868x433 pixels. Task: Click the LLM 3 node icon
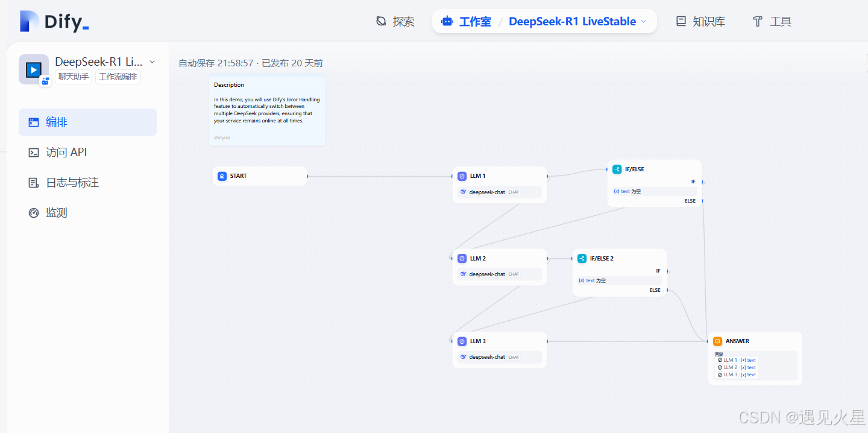462,341
